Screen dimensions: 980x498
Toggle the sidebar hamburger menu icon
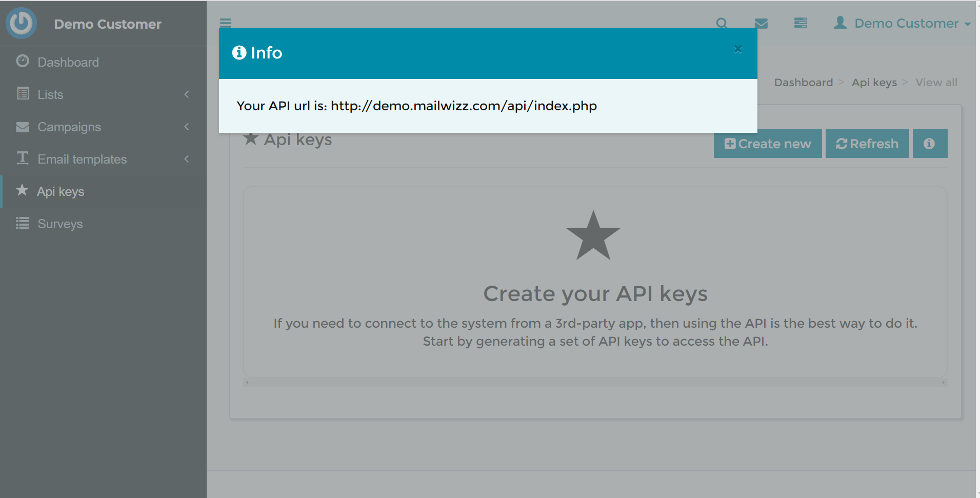(x=226, y=23)
